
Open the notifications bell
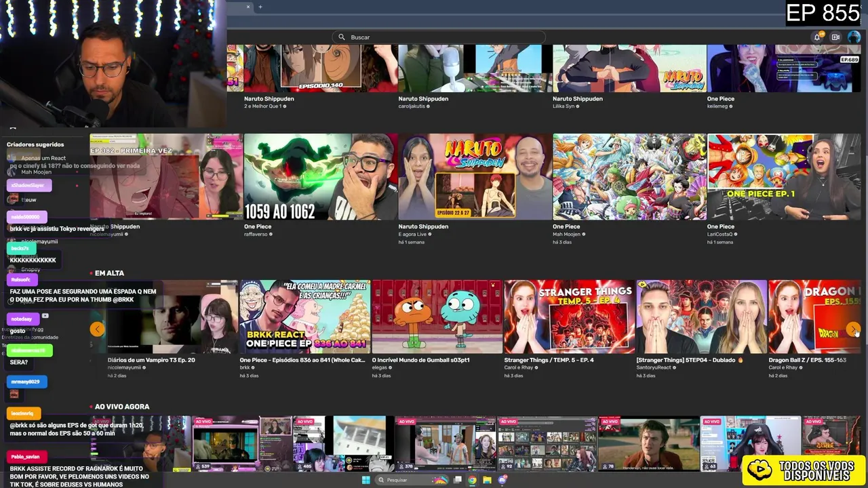[x=817, y=37]
